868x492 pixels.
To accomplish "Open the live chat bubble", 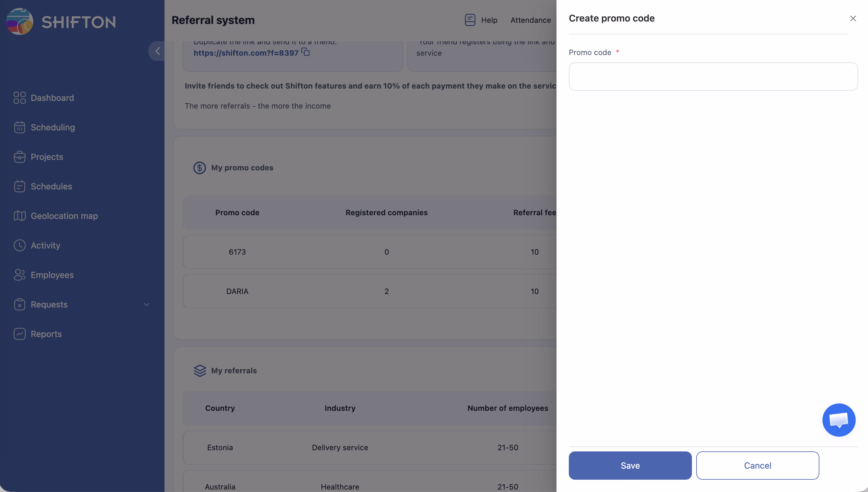I will pos(838,420).
